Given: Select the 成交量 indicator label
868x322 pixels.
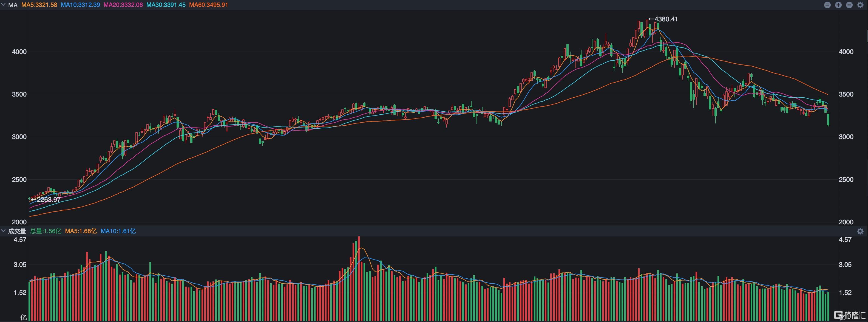Looking at the screenshot, I should pyautogui.click(x=17, y=231).
